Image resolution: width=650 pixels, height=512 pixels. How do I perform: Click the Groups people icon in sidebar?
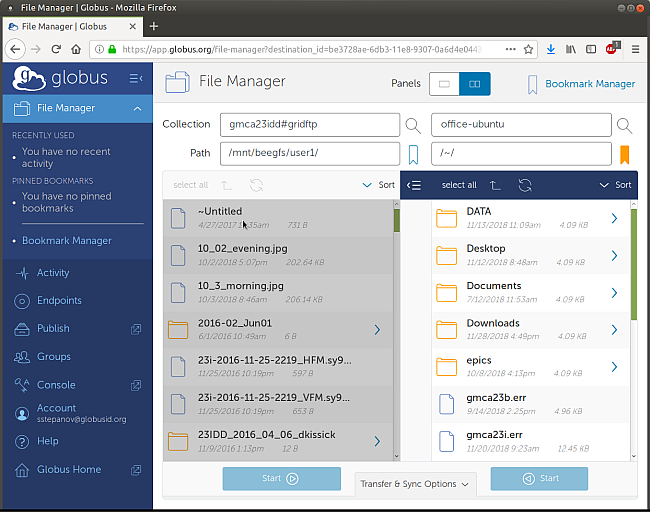(x=22, y=357)
